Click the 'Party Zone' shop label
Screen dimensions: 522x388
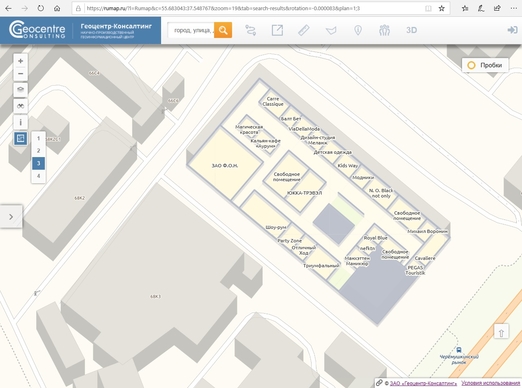click(289, 240)
